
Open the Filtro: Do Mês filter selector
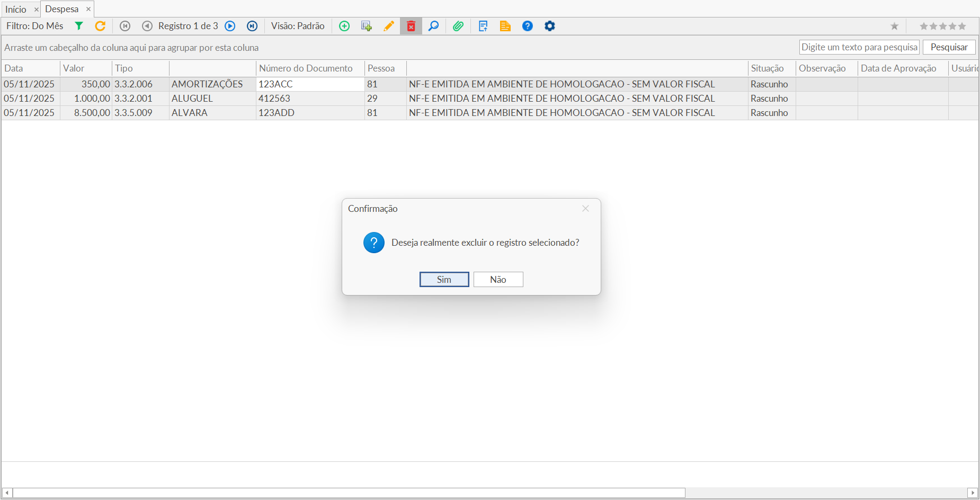coord(35,26)
